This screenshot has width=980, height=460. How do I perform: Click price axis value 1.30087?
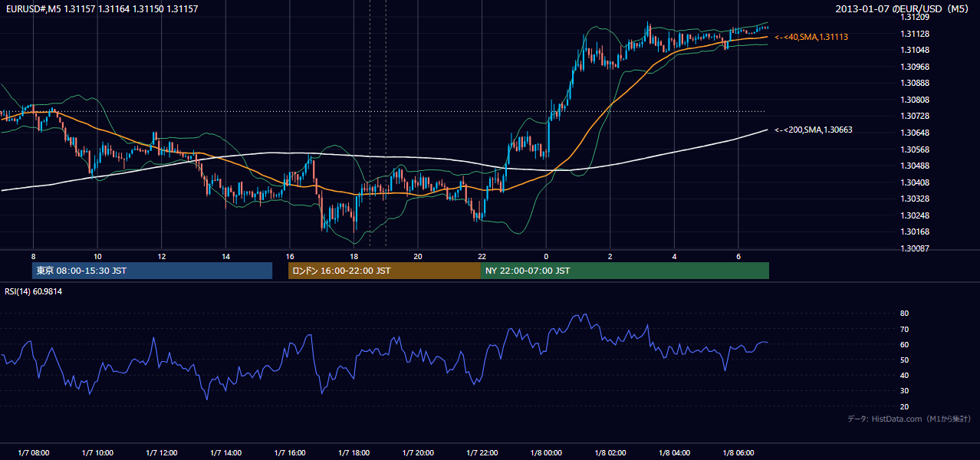pos(916,248)
